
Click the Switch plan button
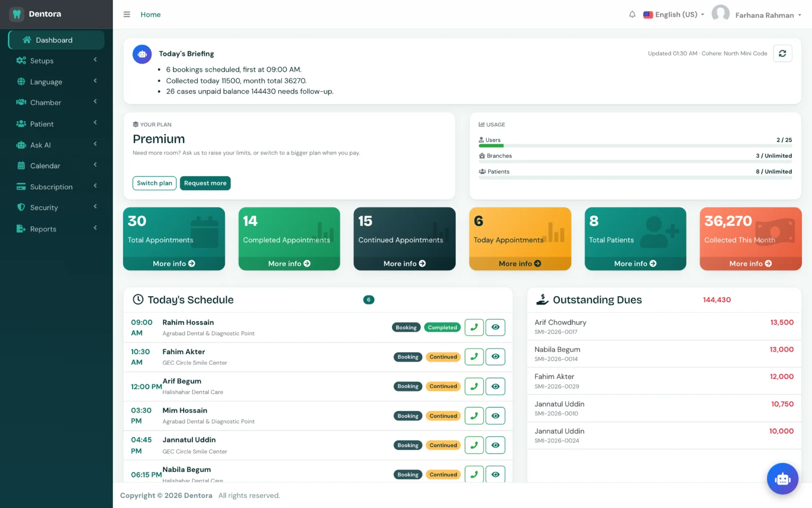tap(154, 183)
